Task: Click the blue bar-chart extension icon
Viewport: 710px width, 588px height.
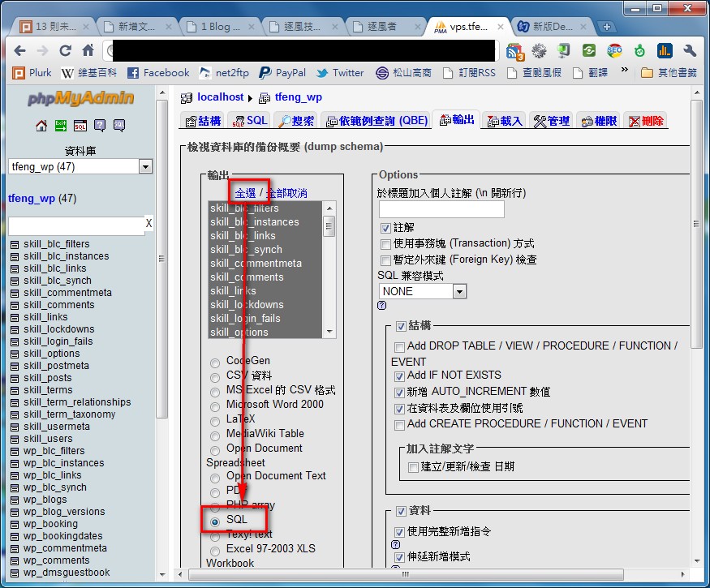Action: point(665,51)
